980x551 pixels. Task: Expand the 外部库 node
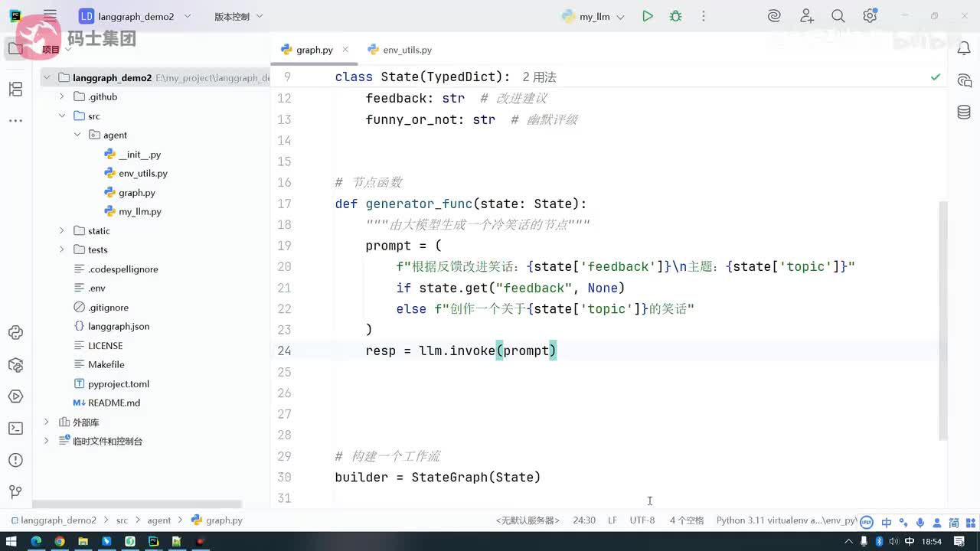[x=46, y=422]
